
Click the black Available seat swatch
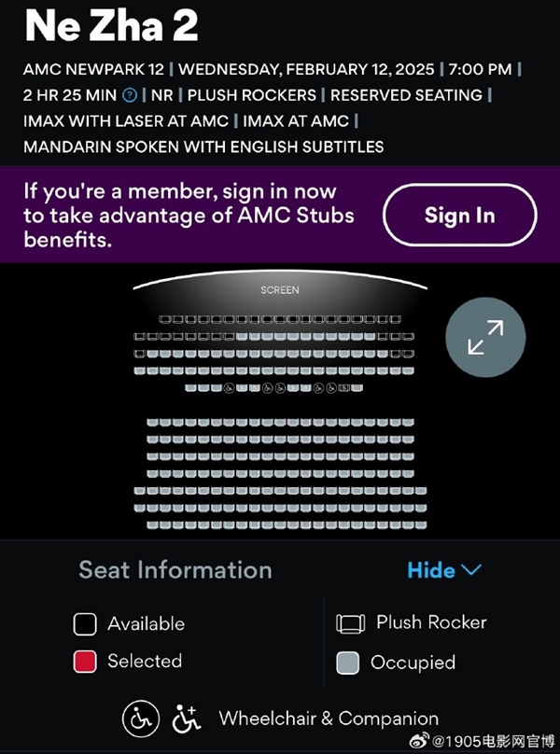[x=85, y=623]
